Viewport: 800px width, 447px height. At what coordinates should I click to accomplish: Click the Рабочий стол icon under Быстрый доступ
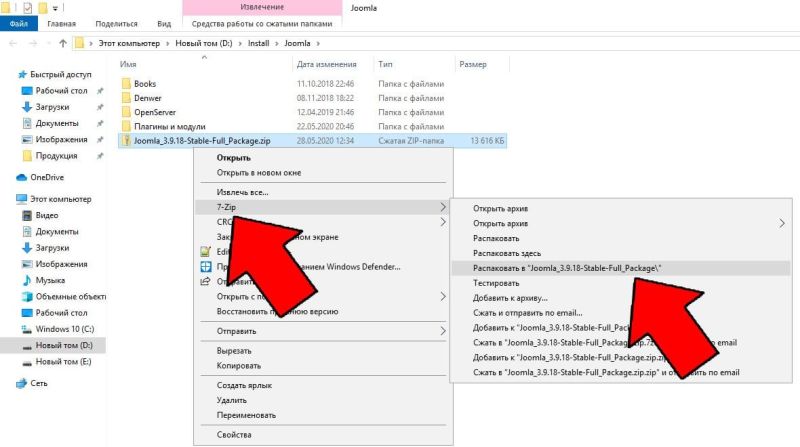(27, 91)
